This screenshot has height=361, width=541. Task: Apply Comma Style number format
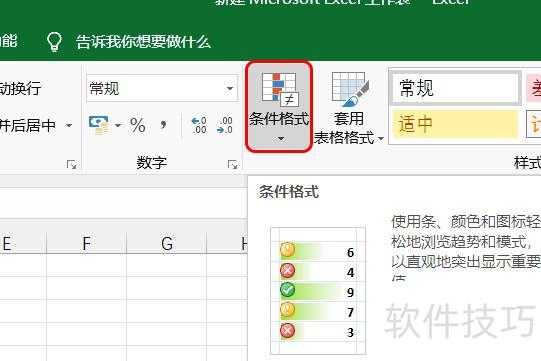(x=163, y=125)
